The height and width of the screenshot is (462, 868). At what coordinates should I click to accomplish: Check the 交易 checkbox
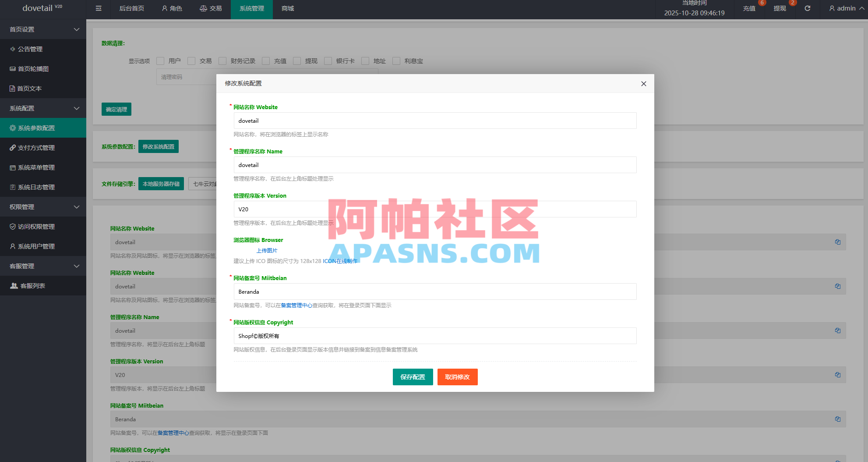point(191,61)
